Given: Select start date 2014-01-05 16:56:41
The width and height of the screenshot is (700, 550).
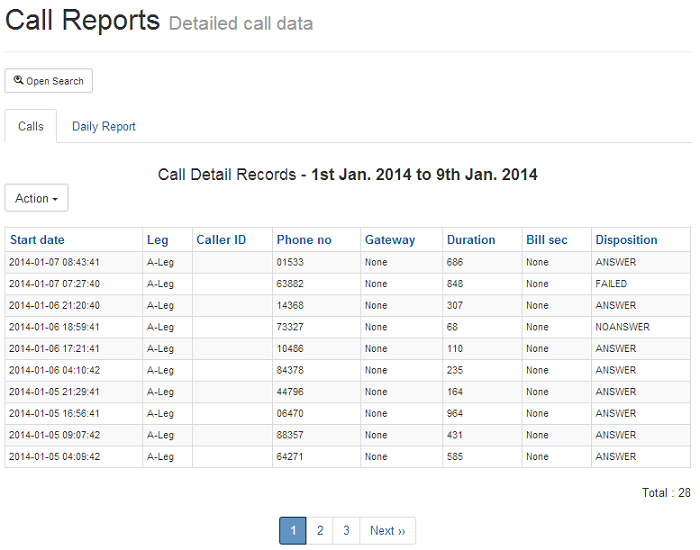Looking at the screenshot, I should 54,413.
